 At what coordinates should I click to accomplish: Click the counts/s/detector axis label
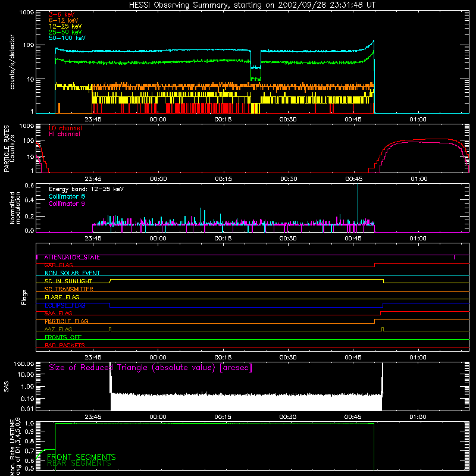pyautogui.click(x=12, y=62)
